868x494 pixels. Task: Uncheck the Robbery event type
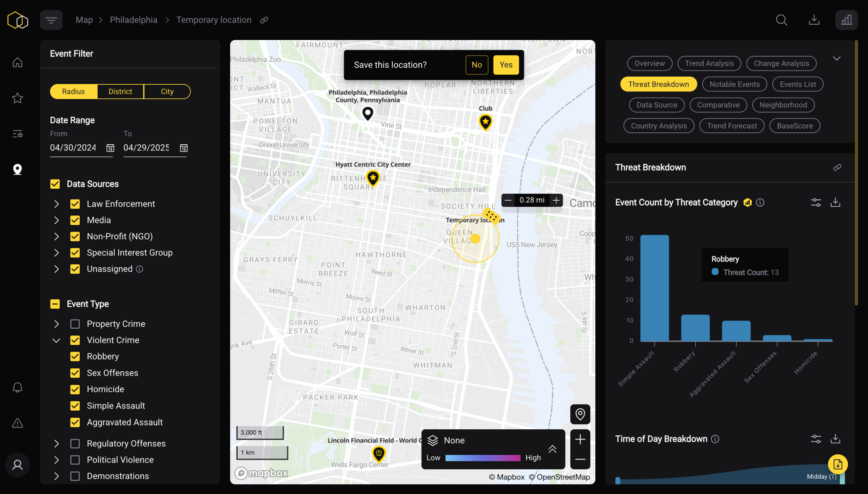click(75, 356)
